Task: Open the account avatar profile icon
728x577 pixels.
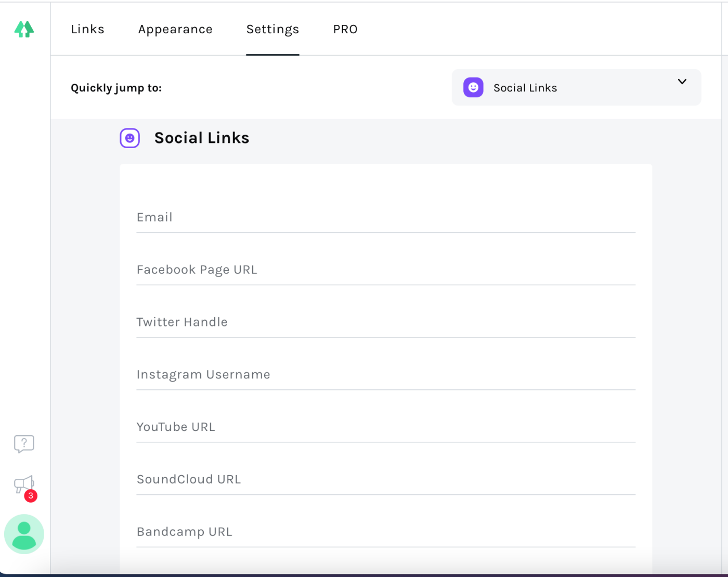Action: pos(24,534)
